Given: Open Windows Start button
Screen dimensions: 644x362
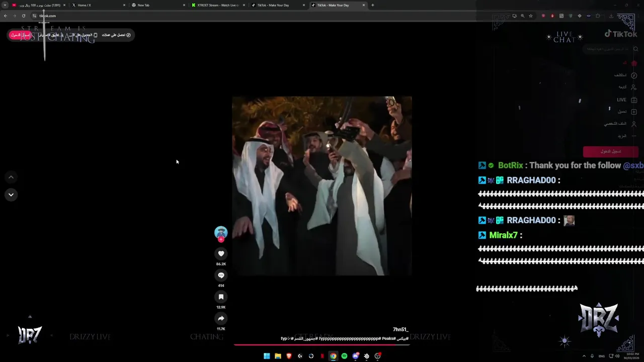Looking at the screenshot, I should click(x=267, y=356).
